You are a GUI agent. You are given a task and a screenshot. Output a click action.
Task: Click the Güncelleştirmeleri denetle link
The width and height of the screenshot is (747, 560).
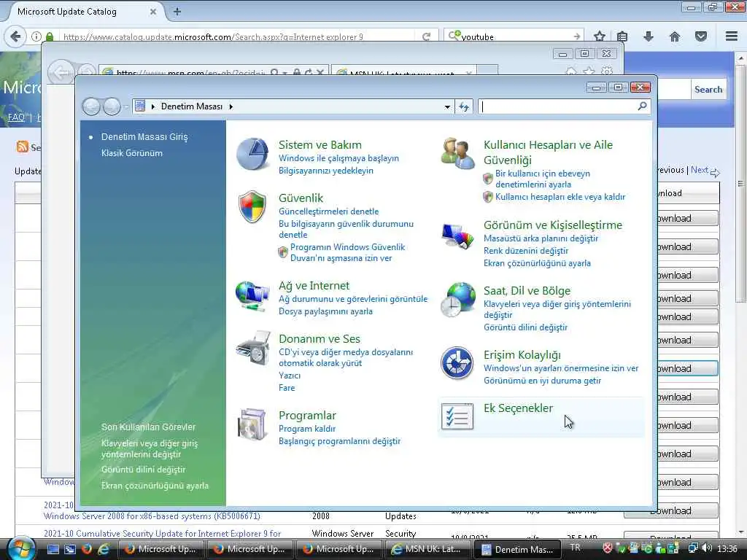click(x=329, y=211)
